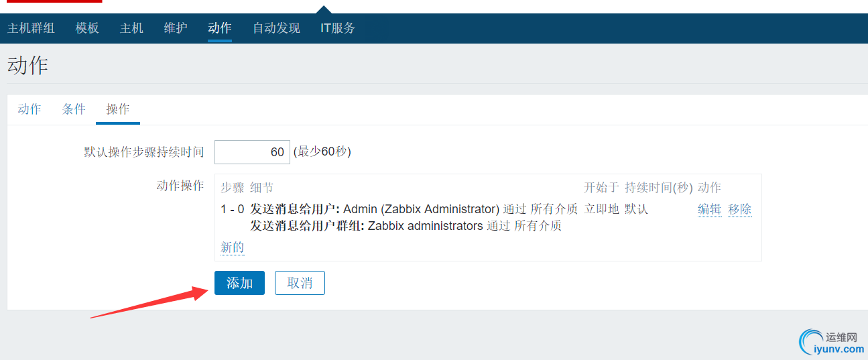Remove the operation via 移除 link
868x360 pixels.
point(740,209)
